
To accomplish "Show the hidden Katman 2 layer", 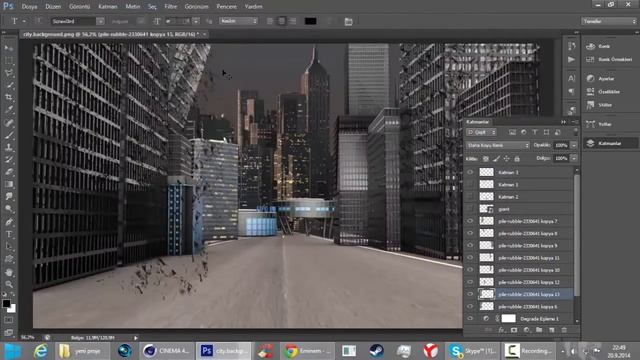I will point(470,197).
